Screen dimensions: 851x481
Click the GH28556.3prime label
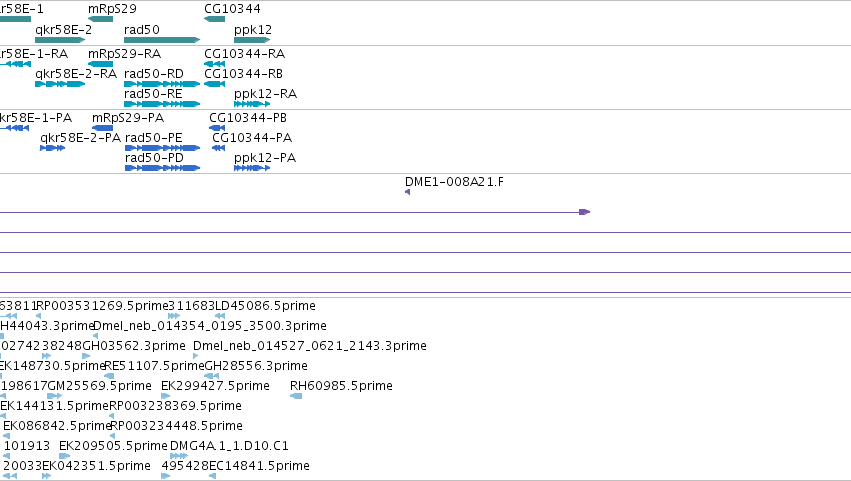[x=256, y=366]
